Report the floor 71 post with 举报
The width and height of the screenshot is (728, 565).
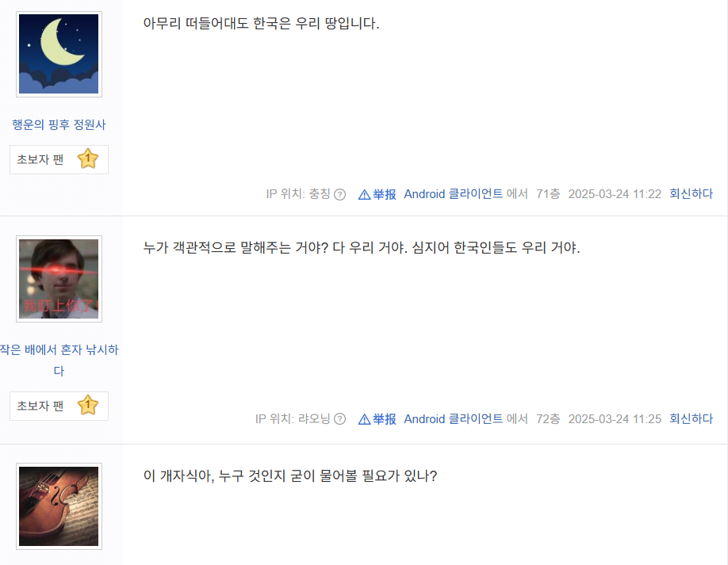pos(377,194)
